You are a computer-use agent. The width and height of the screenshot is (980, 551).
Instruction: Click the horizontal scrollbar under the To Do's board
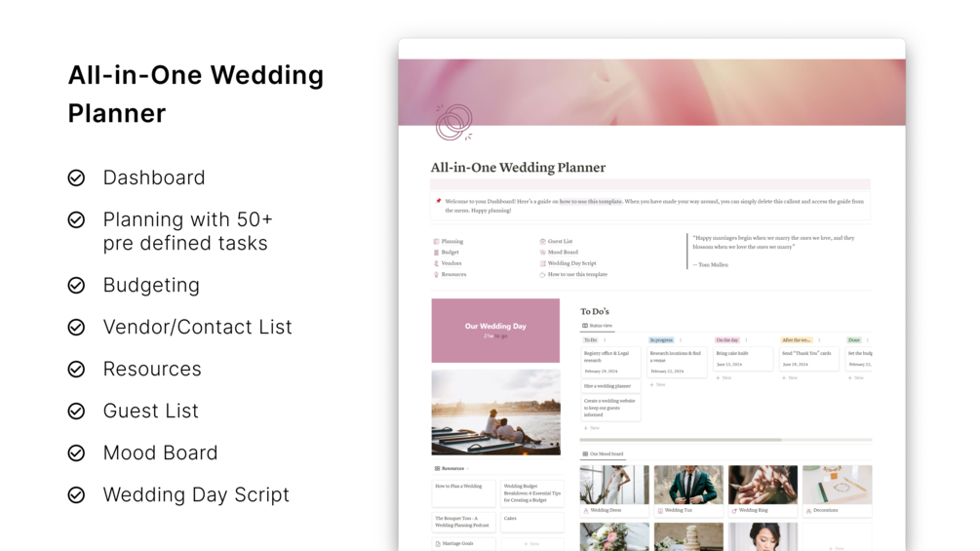[x=681, y=440]
